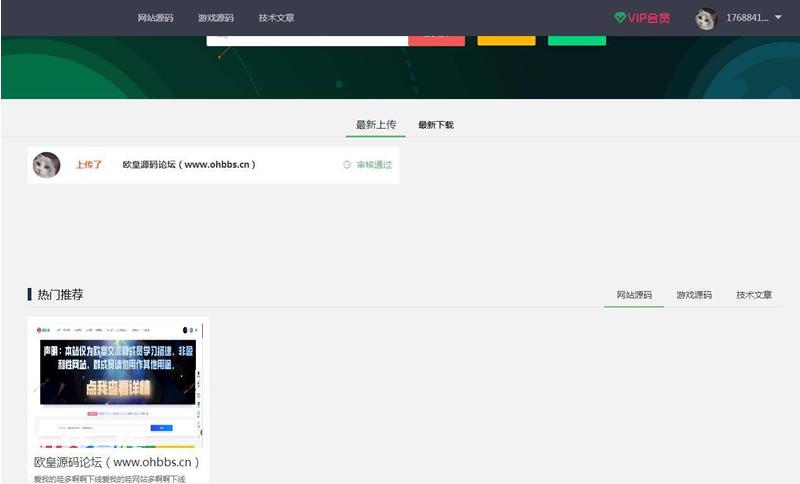Select the 游戏源码 tab in 热门推荐
800x484 pixels.
[x=694, y=295]
